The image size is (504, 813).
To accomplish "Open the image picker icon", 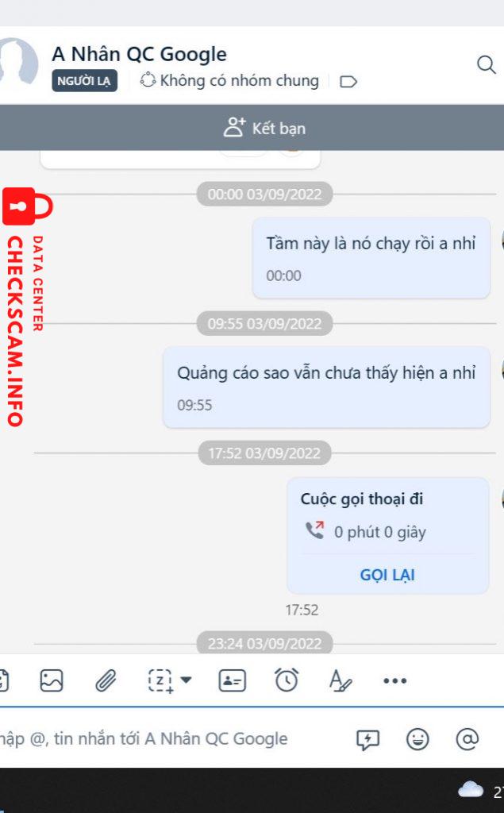I will [52, 680].
